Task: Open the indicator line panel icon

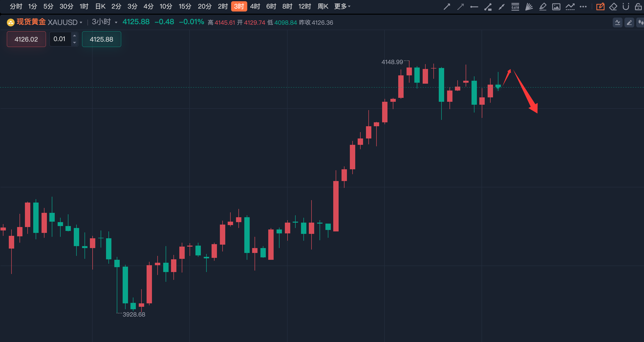Action: click(x=618, y=23)
